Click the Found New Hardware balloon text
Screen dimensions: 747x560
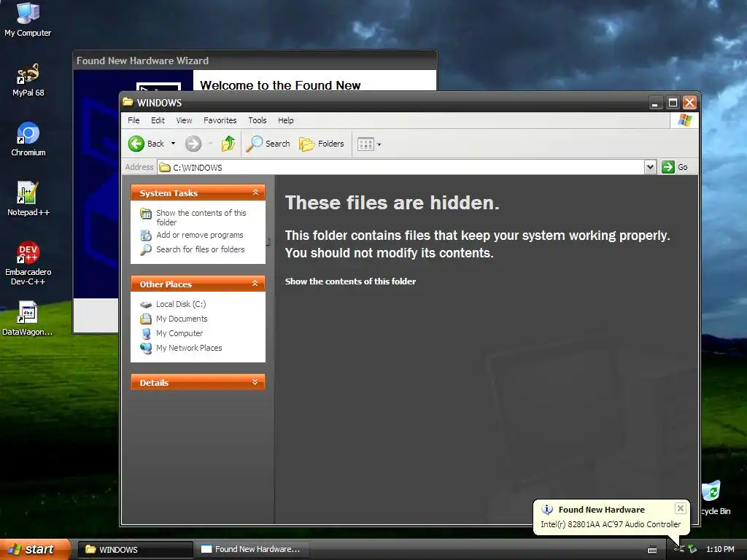(x=611, y=524)
